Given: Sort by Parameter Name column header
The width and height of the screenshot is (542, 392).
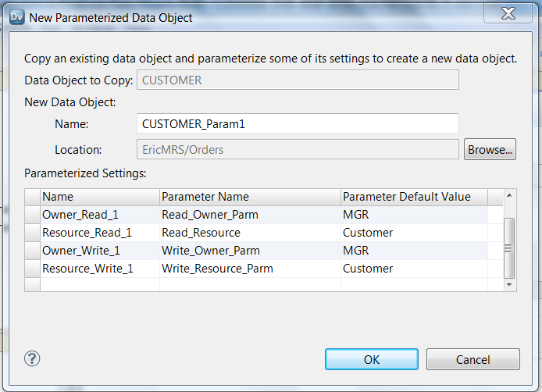Looking at the screenshot, I should point(250,197).
